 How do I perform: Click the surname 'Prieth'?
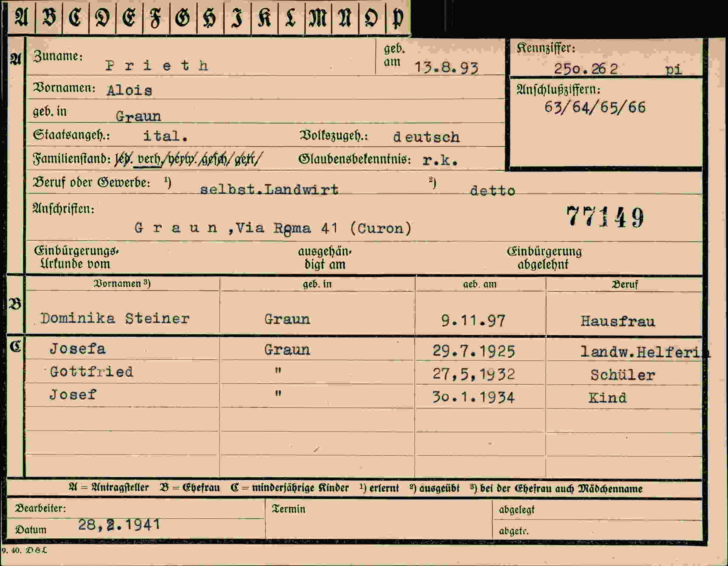click(x=157, y=66)
